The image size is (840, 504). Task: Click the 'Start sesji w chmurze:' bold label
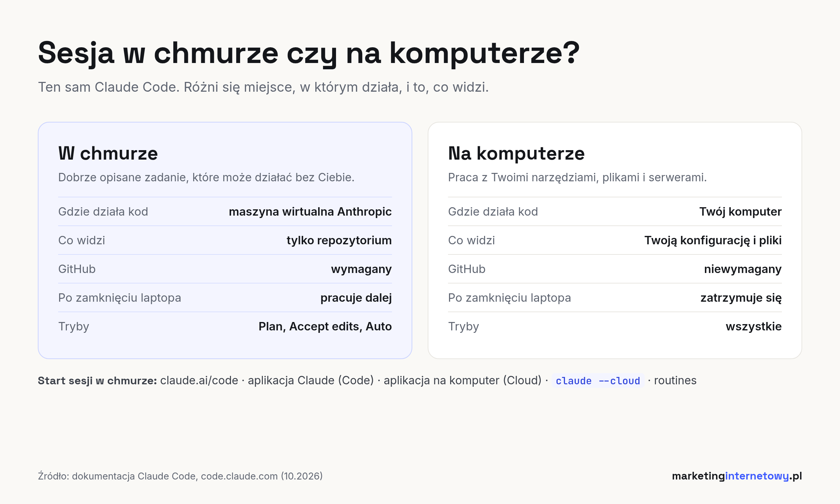point(97,381)
